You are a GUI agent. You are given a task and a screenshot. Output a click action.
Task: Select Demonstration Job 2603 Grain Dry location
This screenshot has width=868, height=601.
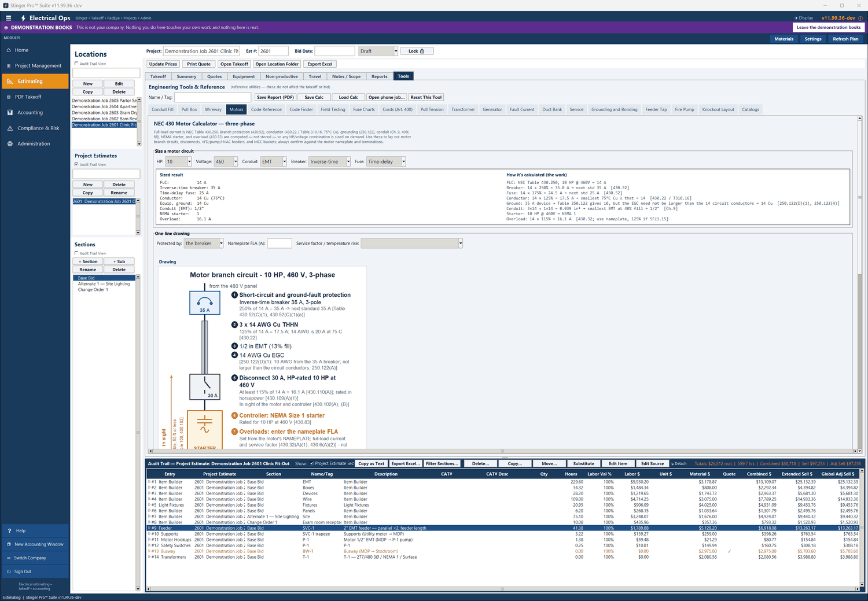pos(104,113)
